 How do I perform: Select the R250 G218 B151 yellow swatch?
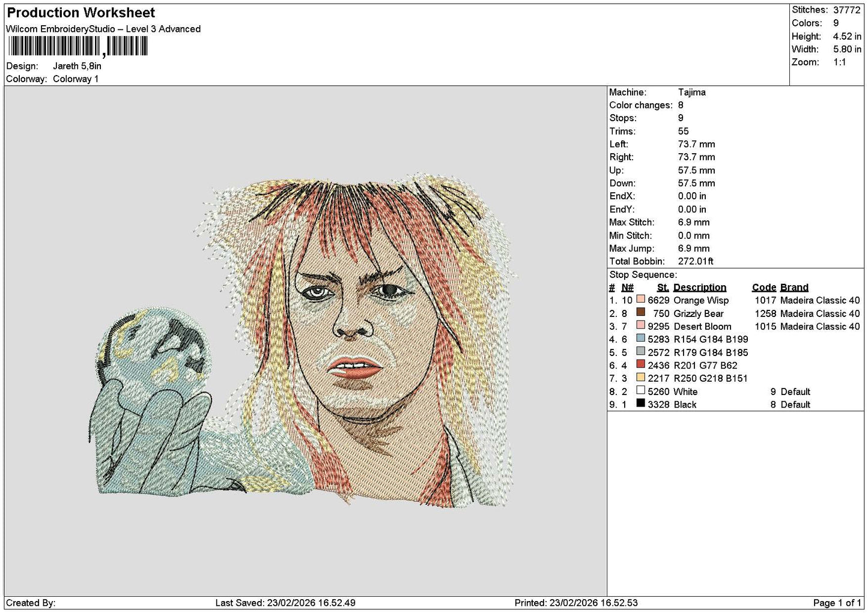point(641,378)
